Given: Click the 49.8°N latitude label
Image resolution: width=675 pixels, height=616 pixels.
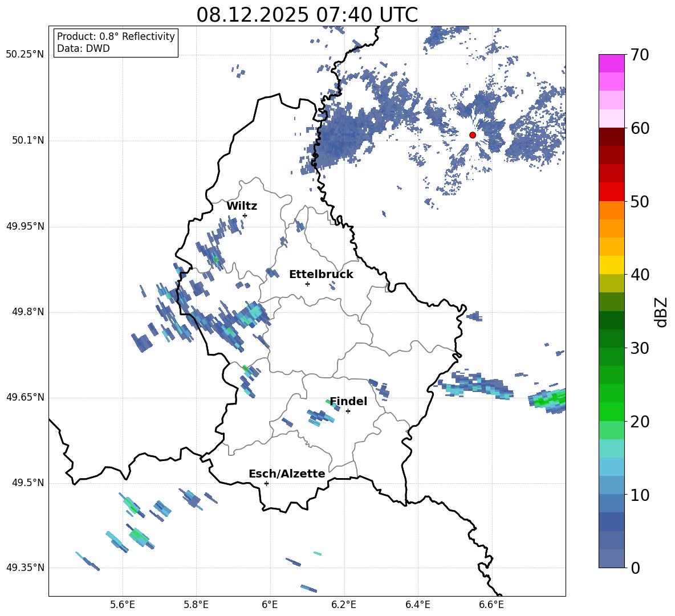Looking at the screenshot, I should [x=27, y=312].
